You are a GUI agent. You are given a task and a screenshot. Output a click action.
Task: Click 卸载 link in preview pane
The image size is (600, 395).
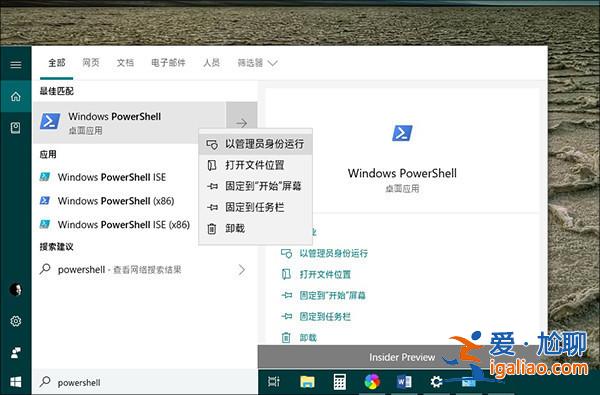coord(308,337)
